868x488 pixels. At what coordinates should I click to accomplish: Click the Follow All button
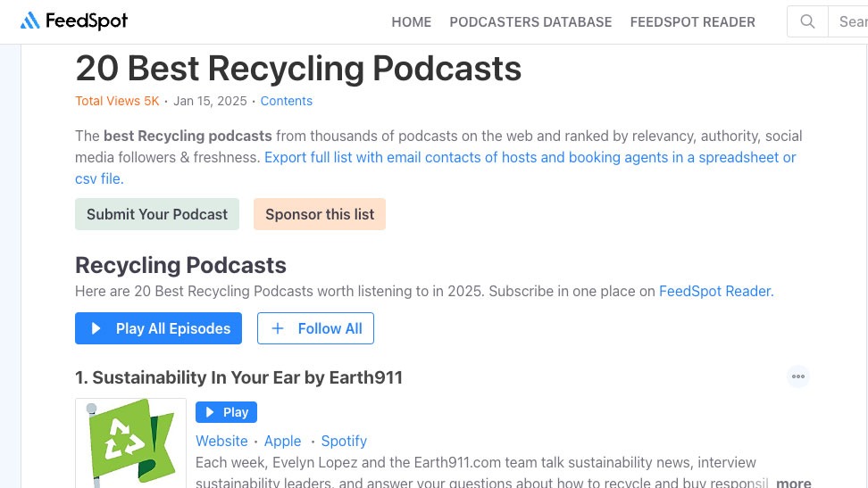(315, 328)
